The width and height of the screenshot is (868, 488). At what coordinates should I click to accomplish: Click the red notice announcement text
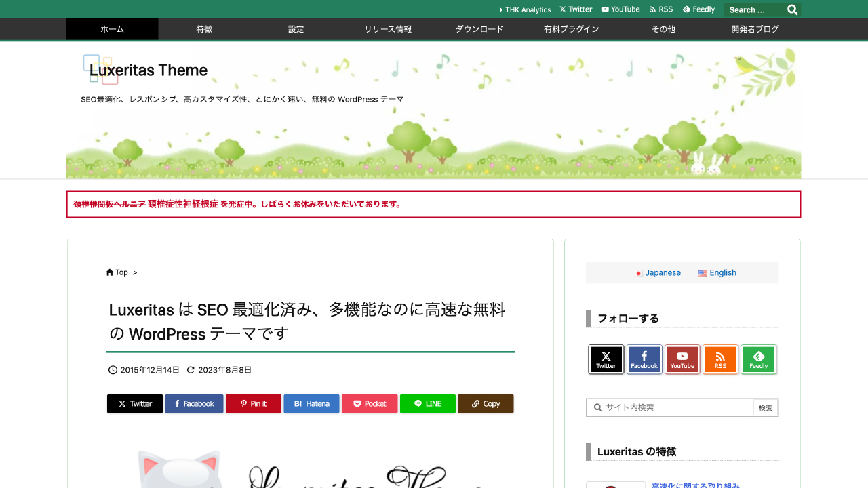tap(237, 204)
